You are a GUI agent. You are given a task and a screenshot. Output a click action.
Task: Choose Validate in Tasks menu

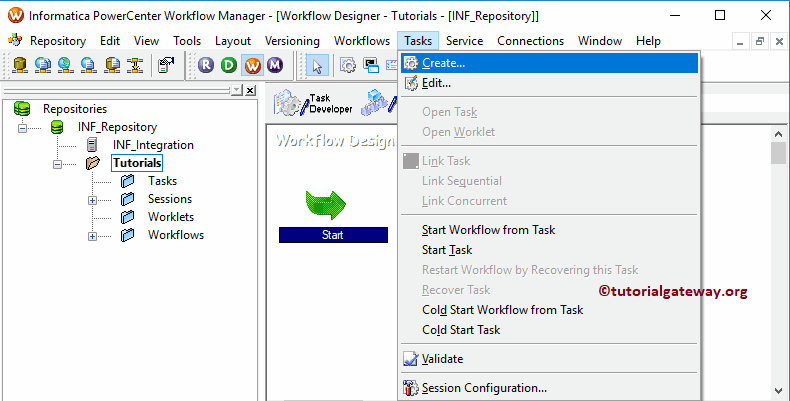tap(549, 359)
